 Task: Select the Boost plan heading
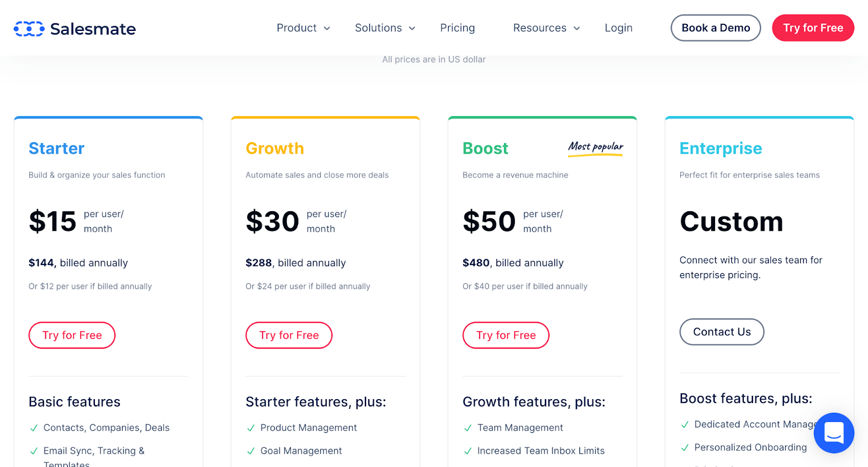tap(485, 148)
